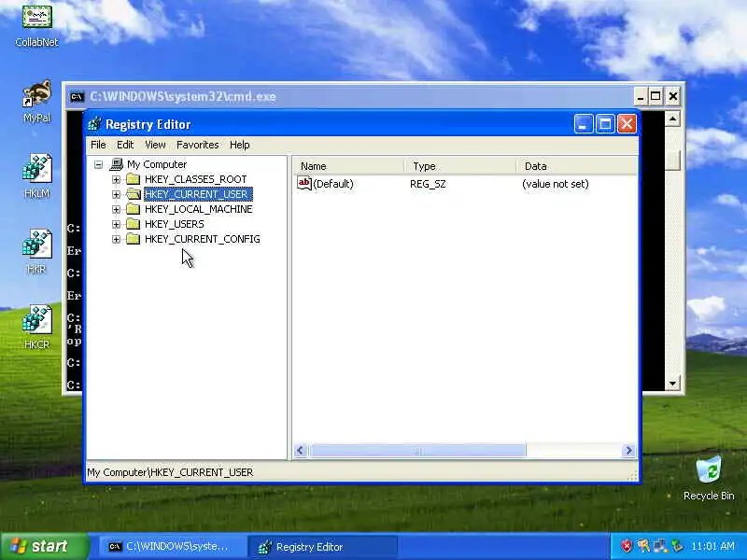Expand HKEY_LOCAL_MACHINE key
Image resolution: width=747 pixels, height=560 pixels.
point(116,209)
